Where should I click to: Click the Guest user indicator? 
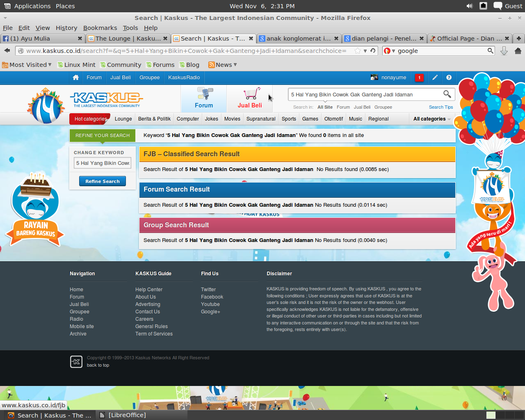coord(508,6)
